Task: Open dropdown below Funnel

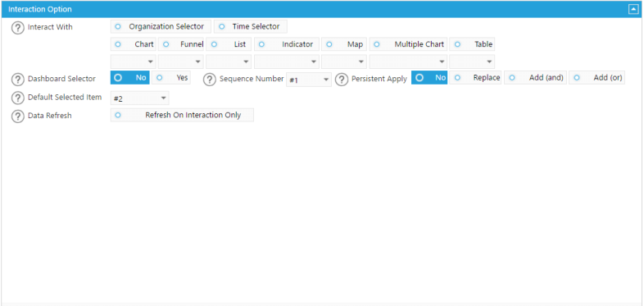Action: pyautogui.click(x=181, y=62)
